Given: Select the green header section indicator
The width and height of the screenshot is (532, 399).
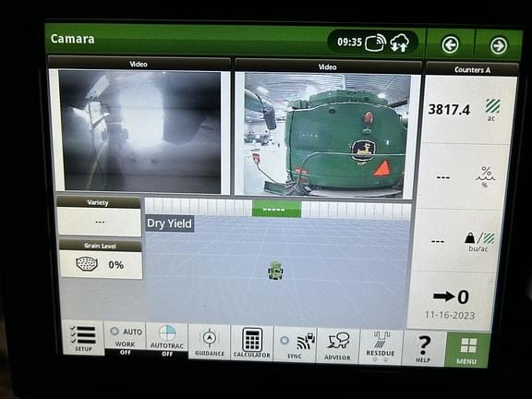Looking at the screenshot, I should click(x=276, y=209).
